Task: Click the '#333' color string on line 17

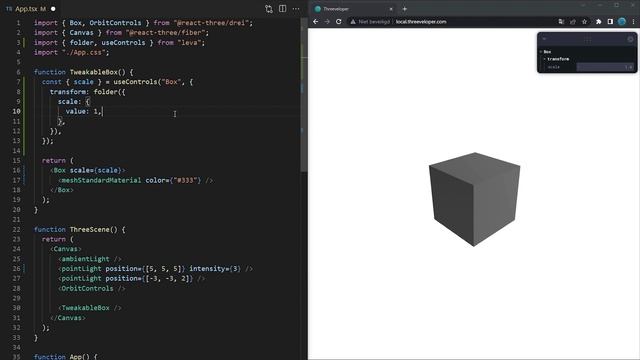Action: [x=185, y=180]
